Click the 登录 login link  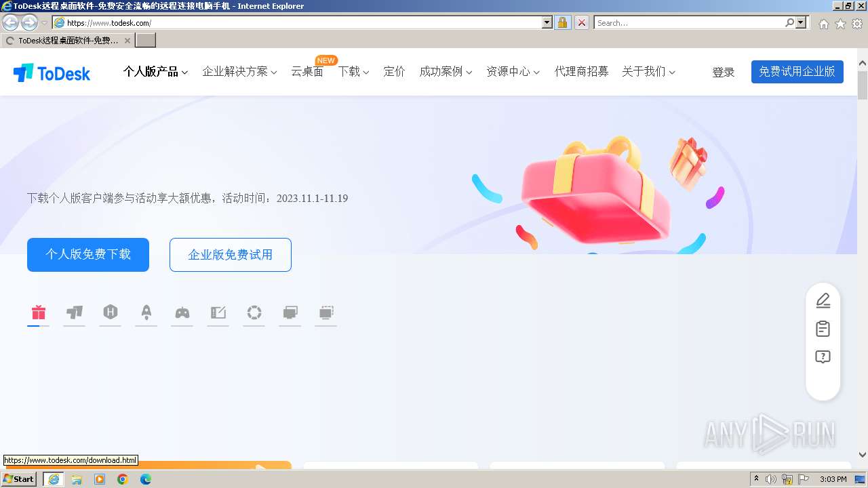click(x=723, y=72)
